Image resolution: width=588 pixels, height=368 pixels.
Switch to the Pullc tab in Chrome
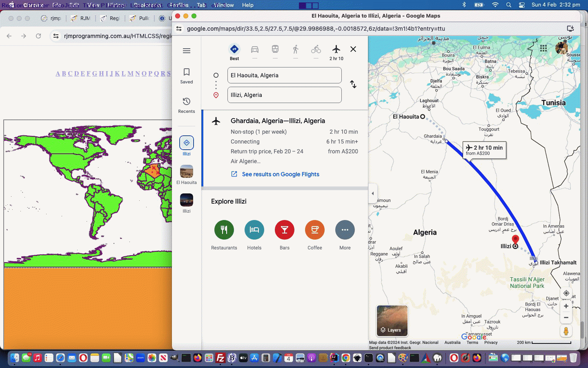click(x=140, y=18)
